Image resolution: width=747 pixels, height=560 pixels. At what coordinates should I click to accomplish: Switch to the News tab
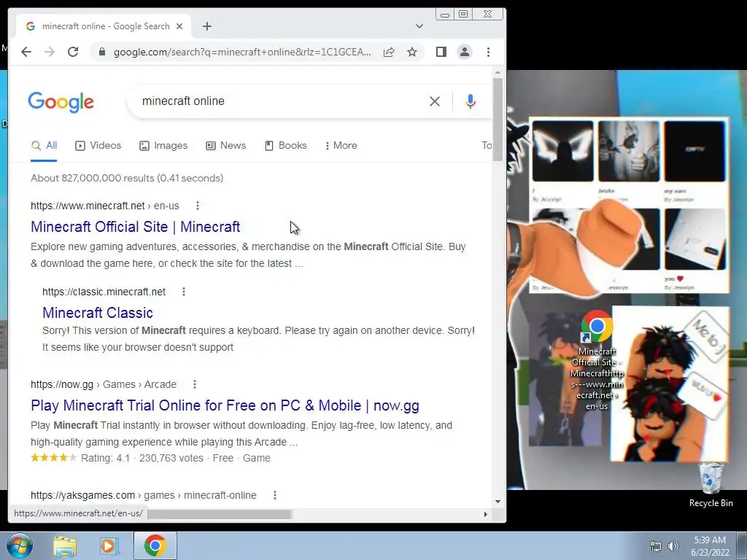point(226,146)
